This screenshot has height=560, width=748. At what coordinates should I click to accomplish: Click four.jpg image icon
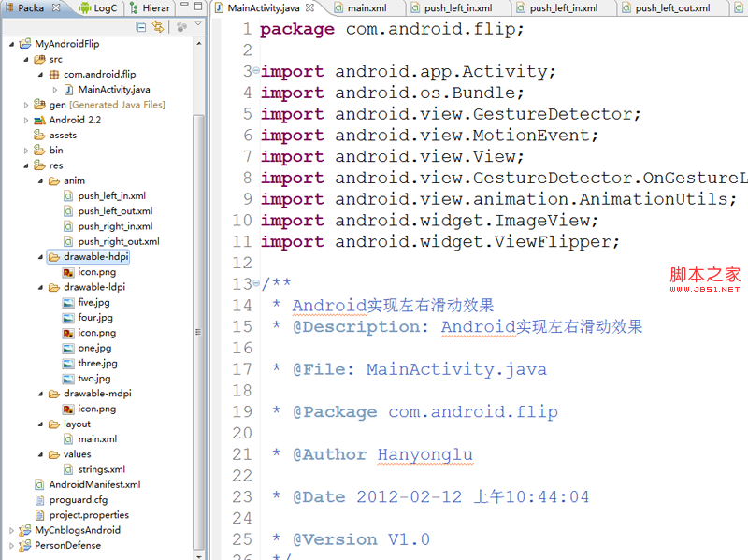click(68, 318)
